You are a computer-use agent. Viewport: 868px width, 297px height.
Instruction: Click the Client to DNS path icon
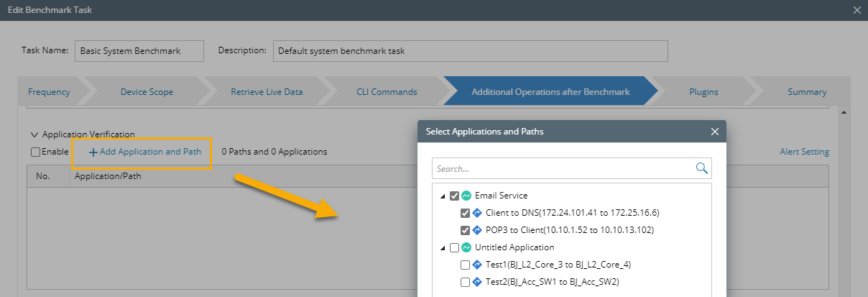[x=477, y=213]
